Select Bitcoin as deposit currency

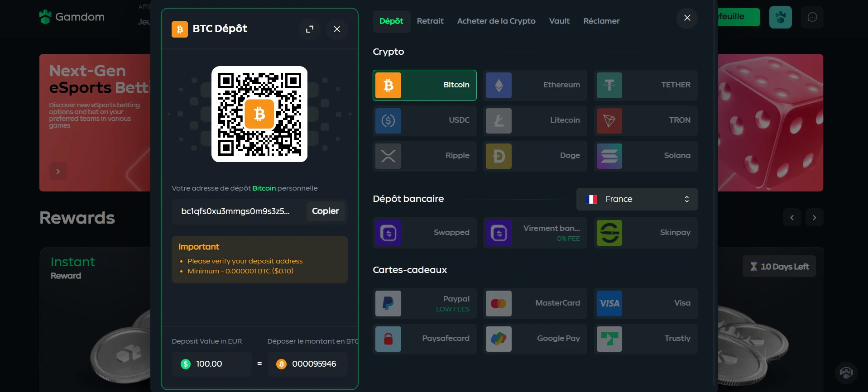424,85
